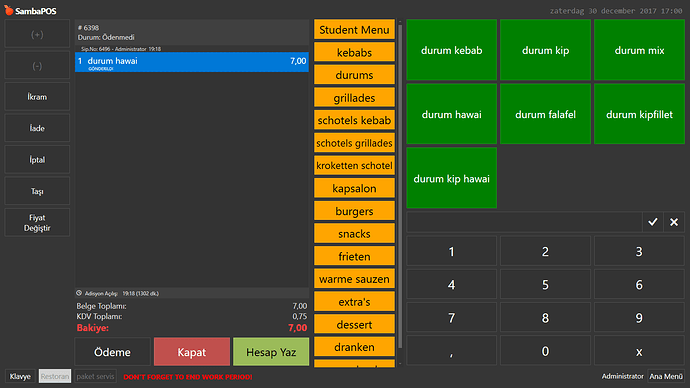Tap numpad key 7

451,318
